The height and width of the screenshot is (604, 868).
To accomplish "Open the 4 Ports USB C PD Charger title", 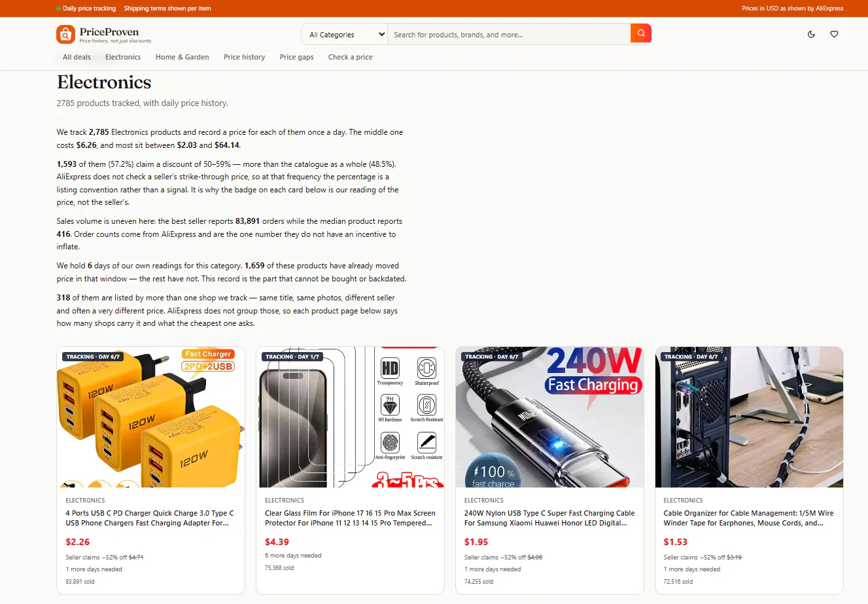I will click(150, 518).
